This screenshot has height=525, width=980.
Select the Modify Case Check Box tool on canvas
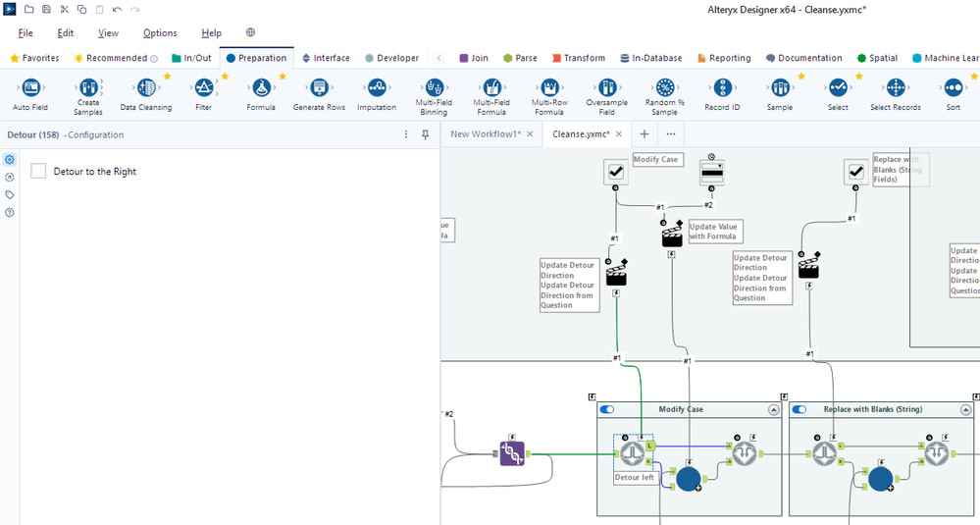(616, 172)
